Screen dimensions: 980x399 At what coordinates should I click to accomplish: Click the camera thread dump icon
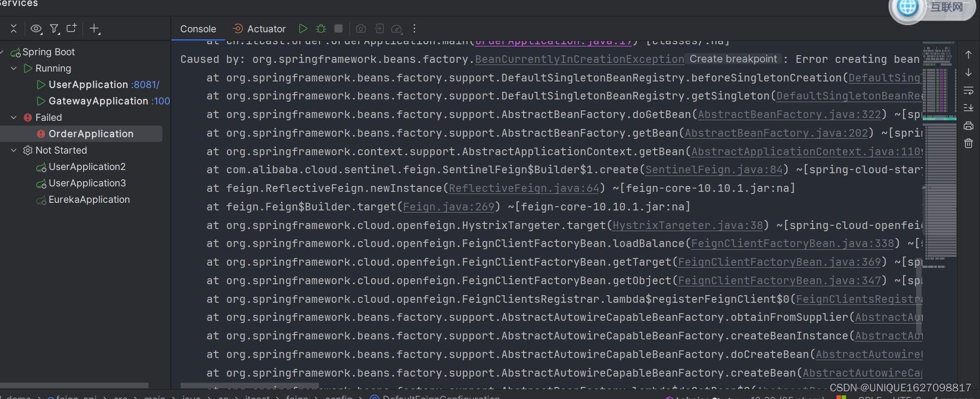point(361,28)
